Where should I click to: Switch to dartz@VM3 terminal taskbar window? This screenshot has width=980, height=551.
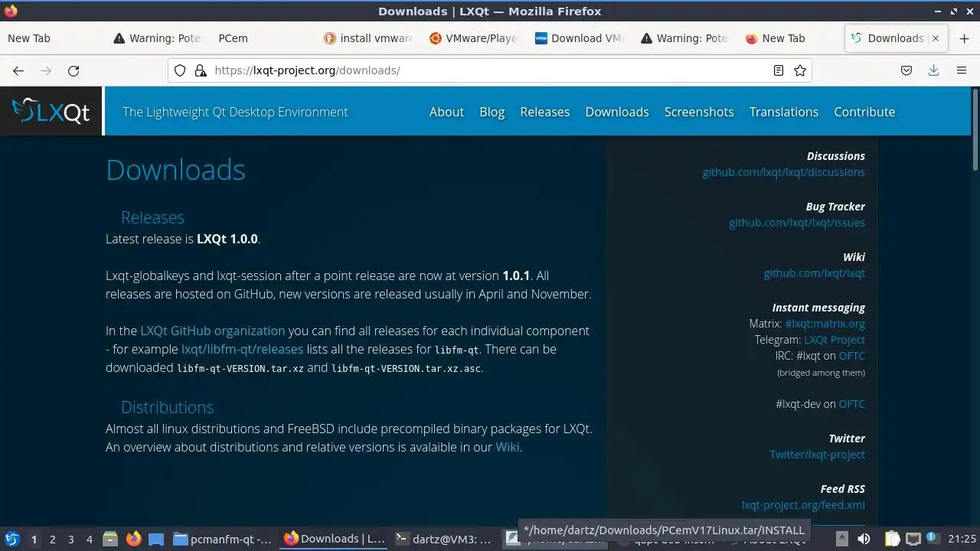click(x=444, y=539)
